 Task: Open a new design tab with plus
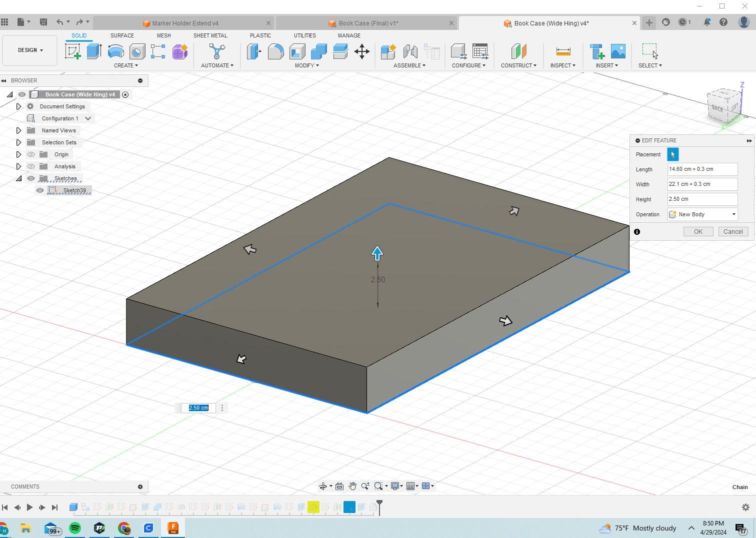click(x=649, y=22)
